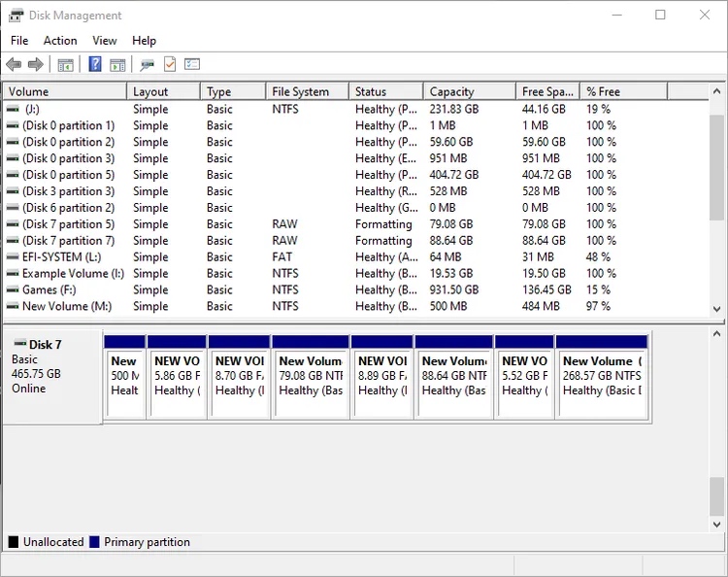Click the volume list scrollbar thumb
Viewport: 728px width, 577px height.
(x=717, y=167)
